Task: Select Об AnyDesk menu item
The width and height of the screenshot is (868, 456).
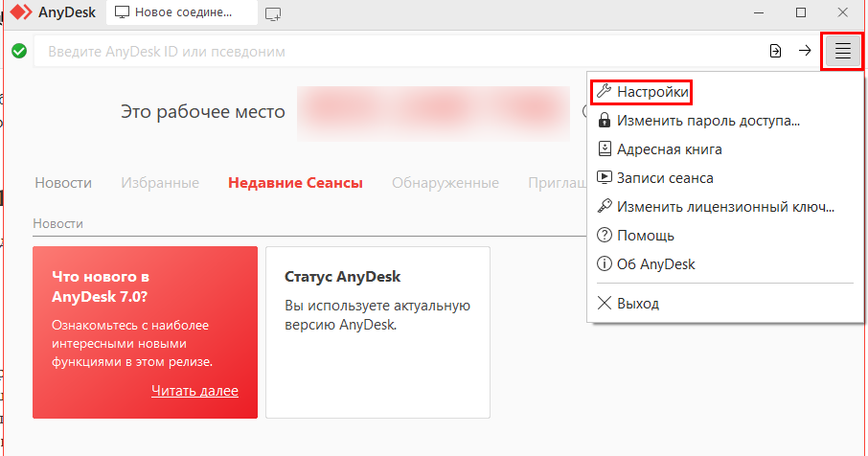Action: (x=655, y=264)
